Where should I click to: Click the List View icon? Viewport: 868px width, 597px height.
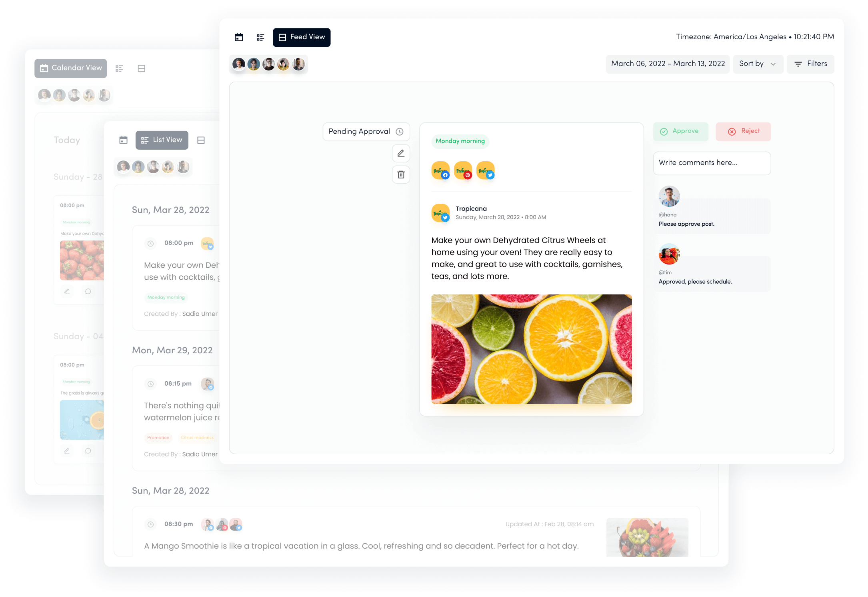tap(161, 139)
